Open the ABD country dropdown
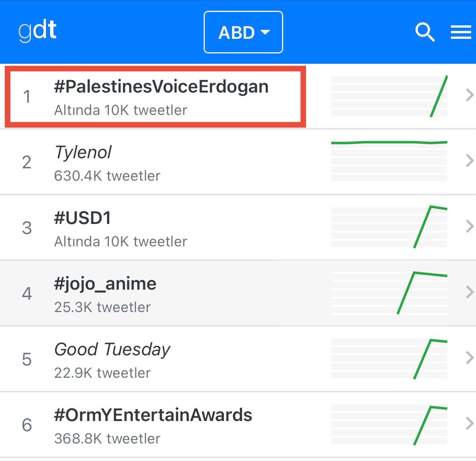The height and width of the screenshot is (461, 476). pyautogui.click(x=243, y=32)
